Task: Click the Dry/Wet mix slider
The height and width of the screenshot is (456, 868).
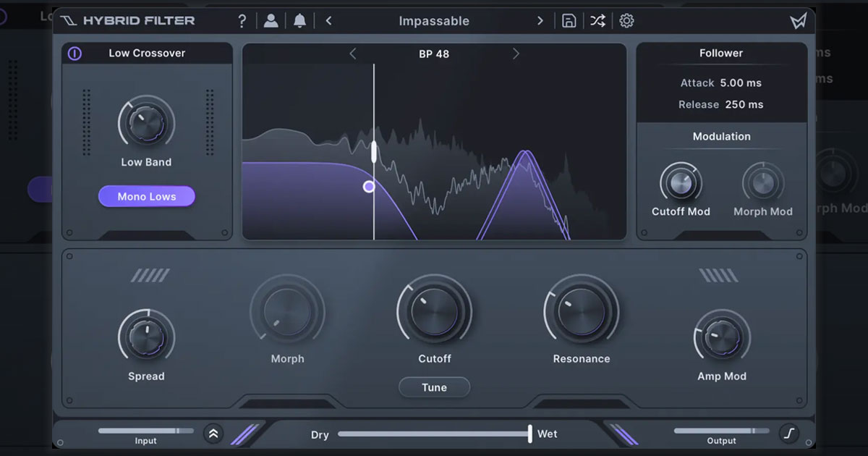Action: tap(435, 434)
